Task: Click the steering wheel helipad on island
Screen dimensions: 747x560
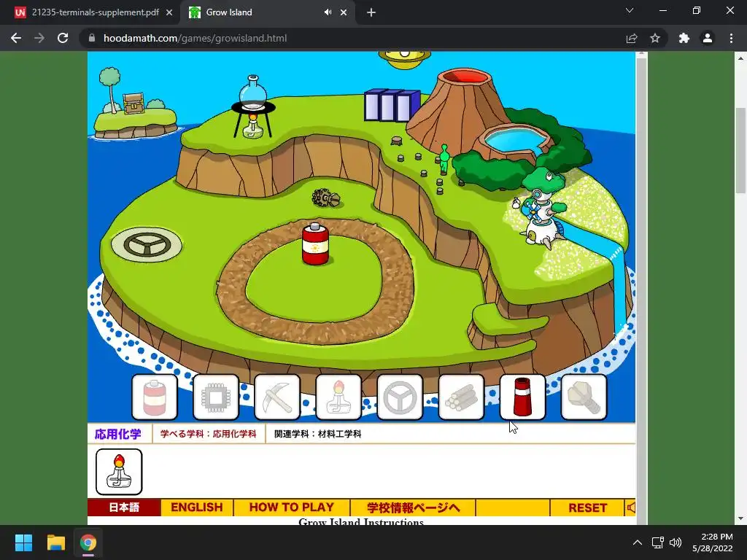Action: click(146, 244)
